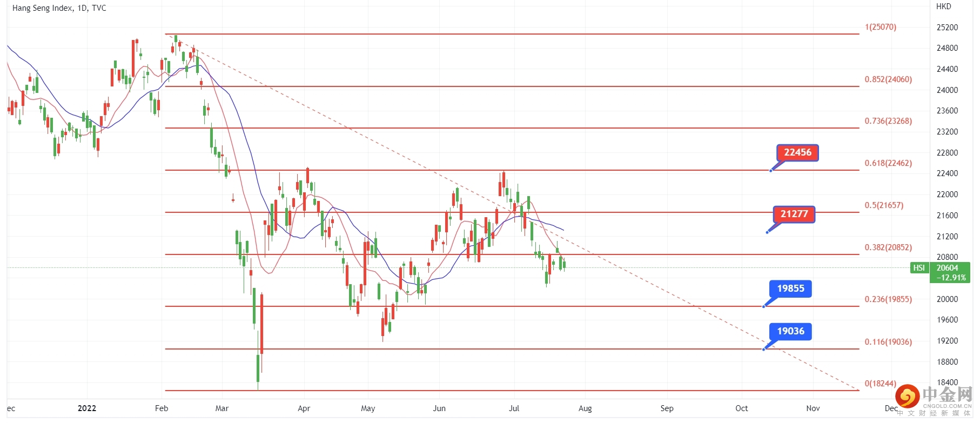Click the 18400 price axis value
980x423 pixels.
point(947,382)
